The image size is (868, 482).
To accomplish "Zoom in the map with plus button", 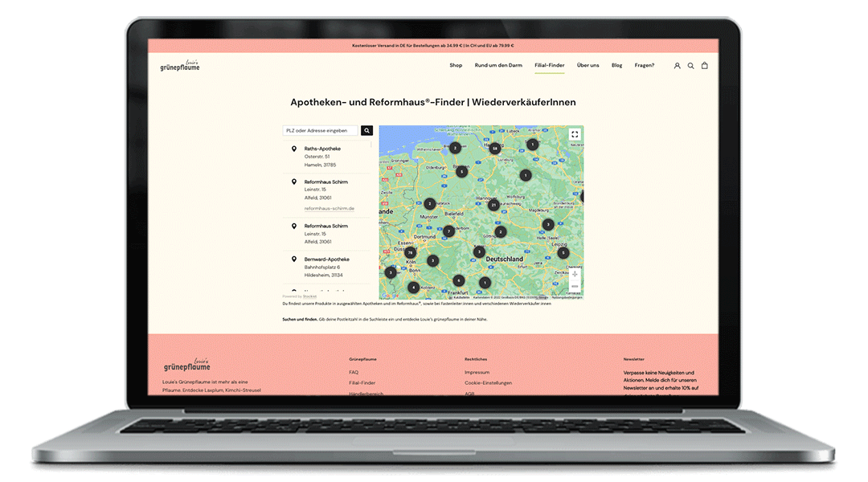I will tap(575, 274).
